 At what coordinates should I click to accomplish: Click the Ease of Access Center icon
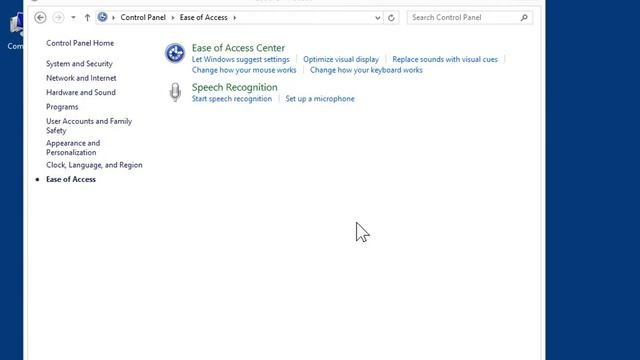tap(175, 53)
